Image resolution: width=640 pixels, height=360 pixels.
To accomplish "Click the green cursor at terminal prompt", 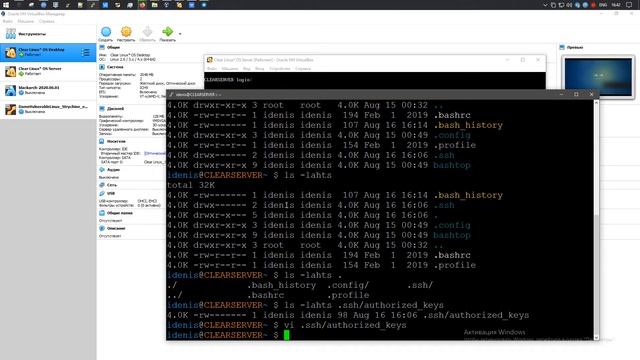I will pos(287,335).
